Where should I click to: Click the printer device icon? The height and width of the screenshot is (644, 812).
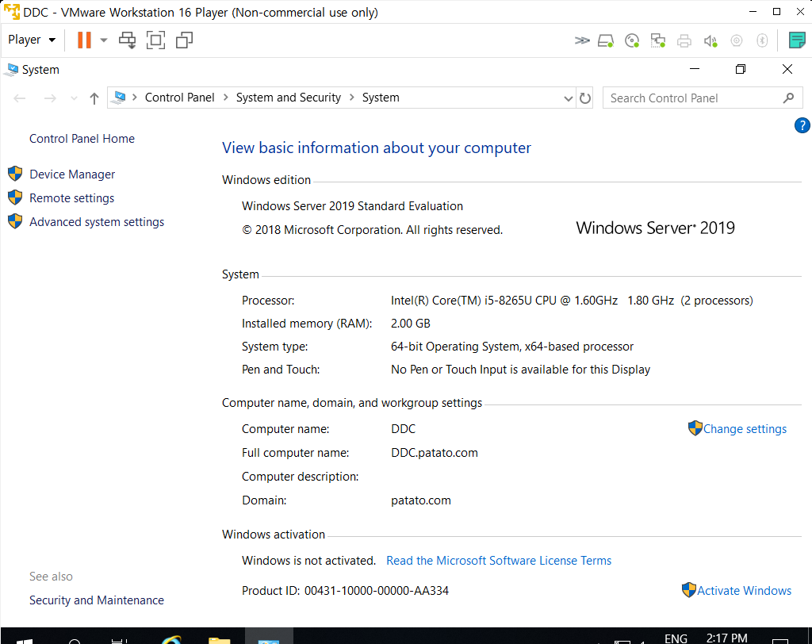tap(684, 40)
